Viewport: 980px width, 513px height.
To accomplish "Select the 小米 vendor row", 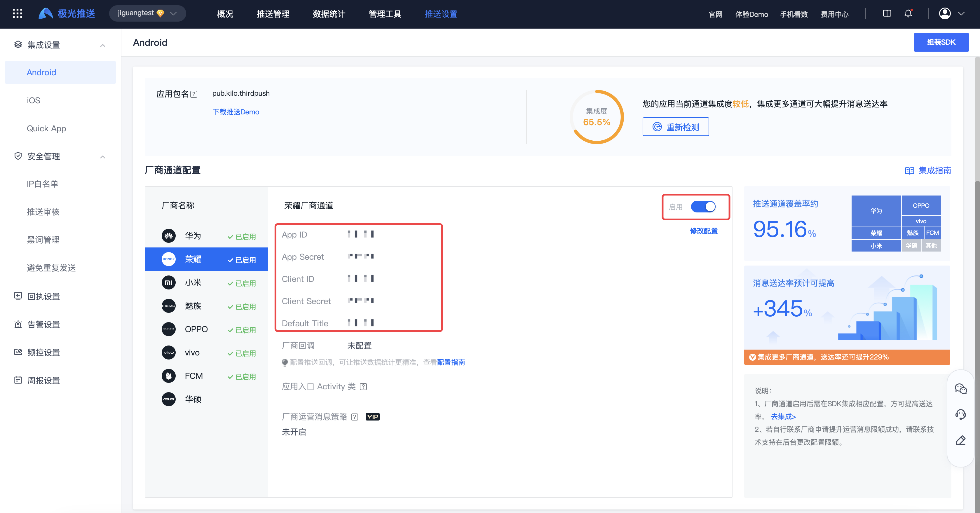I will point(207,282).
